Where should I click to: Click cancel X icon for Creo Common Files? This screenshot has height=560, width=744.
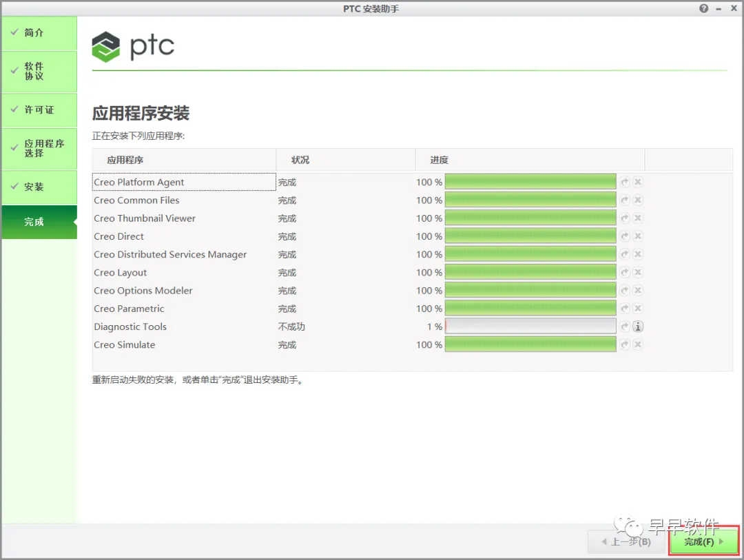(x=638, y=200)
